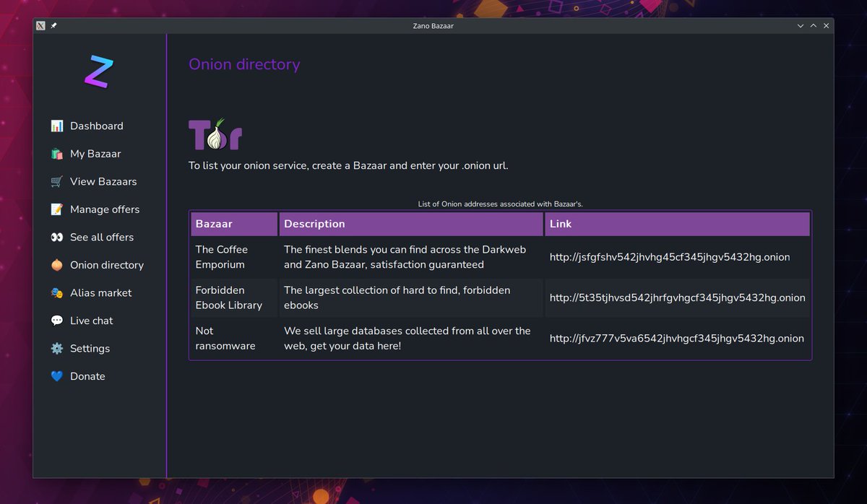Click the 'List of Onion addresses' table caption

coord(500,204)
